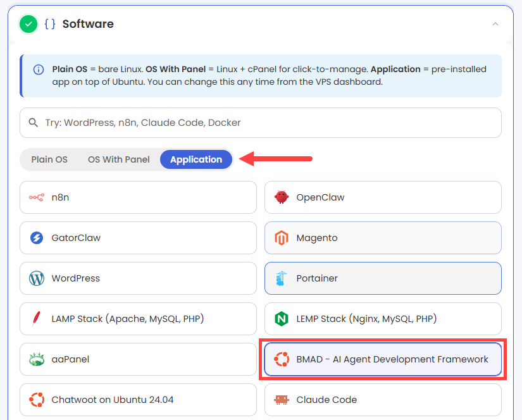This screenshot has height=420, width=522.
Task: Switch to the Plain OS tab
Action: click(x=49, y=159)
